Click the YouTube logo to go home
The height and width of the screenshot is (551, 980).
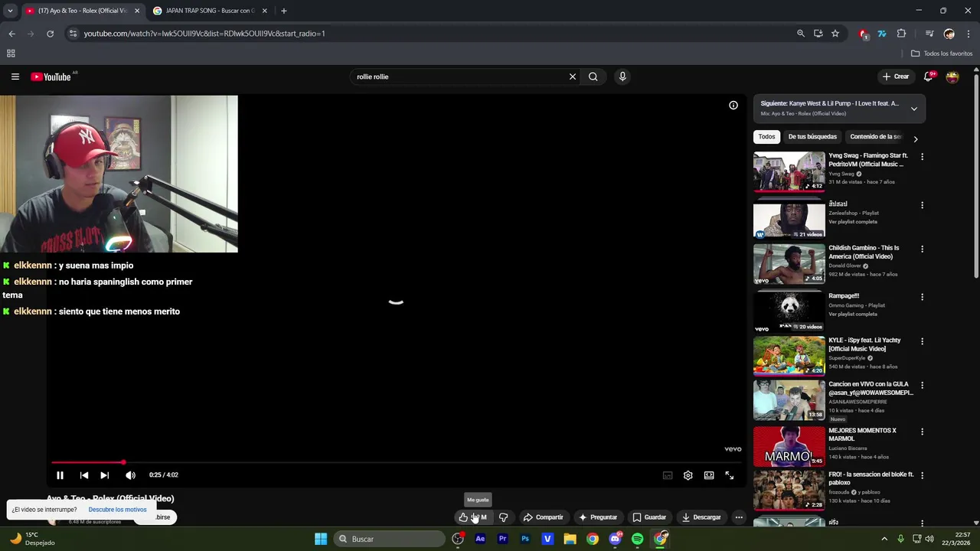pyautogui.click(x=51, y=77)
